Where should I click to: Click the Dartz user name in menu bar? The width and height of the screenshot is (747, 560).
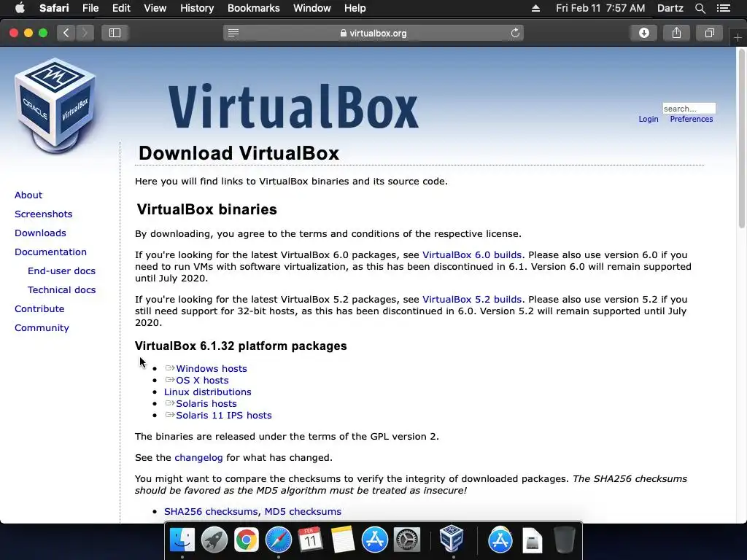670,8
